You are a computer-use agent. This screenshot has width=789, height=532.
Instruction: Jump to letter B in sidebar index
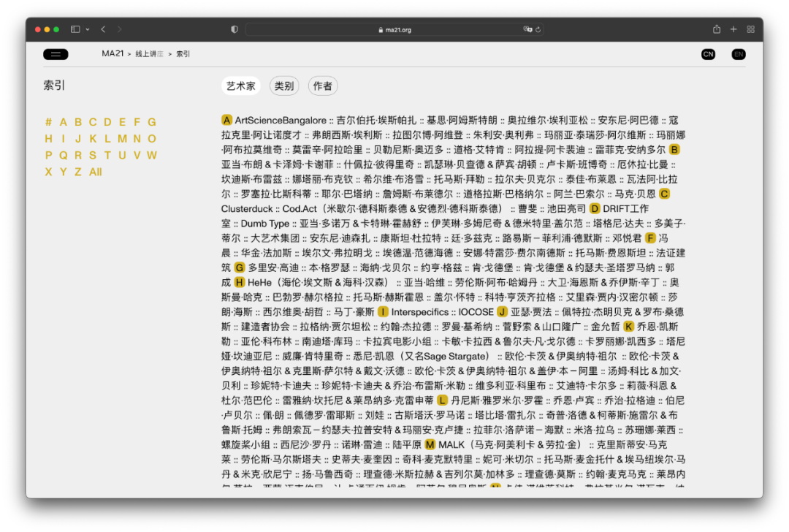[78, 122]
